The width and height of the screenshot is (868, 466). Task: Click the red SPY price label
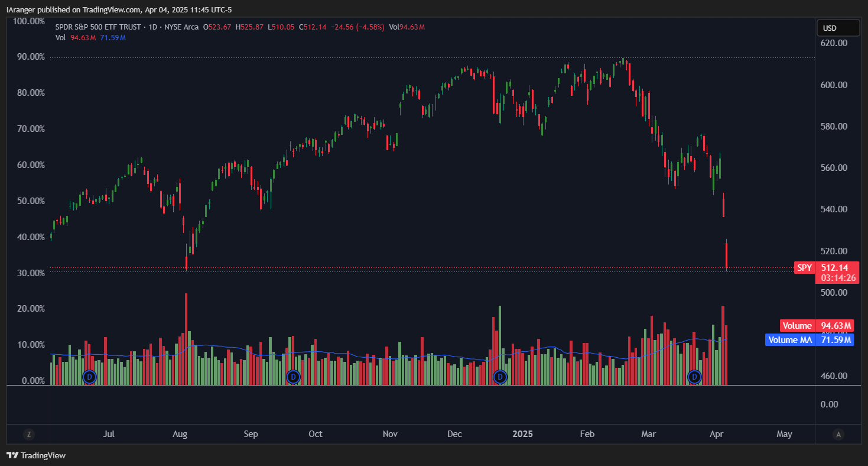(x=805, y=268)
